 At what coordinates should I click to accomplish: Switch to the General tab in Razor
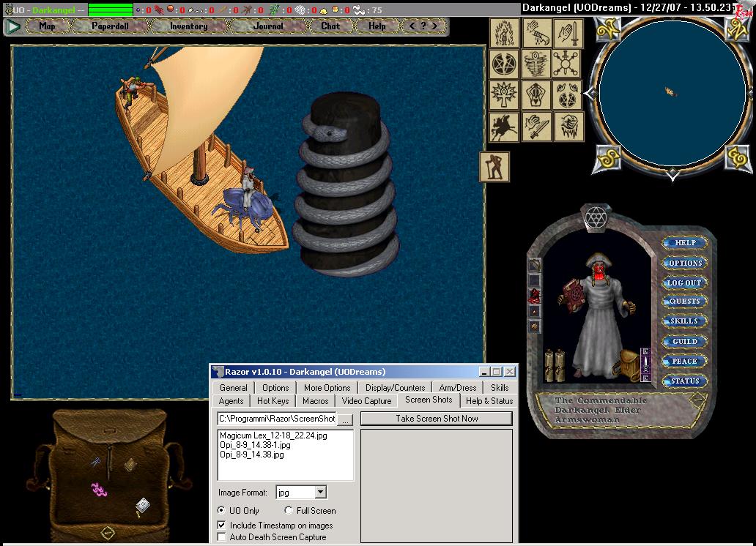(x=234, y=387)
